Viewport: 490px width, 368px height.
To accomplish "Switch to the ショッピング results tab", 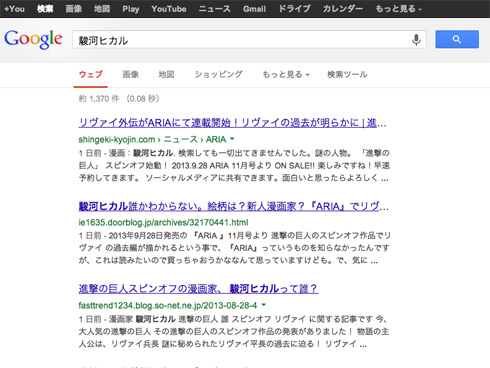I will pos(219,74).
